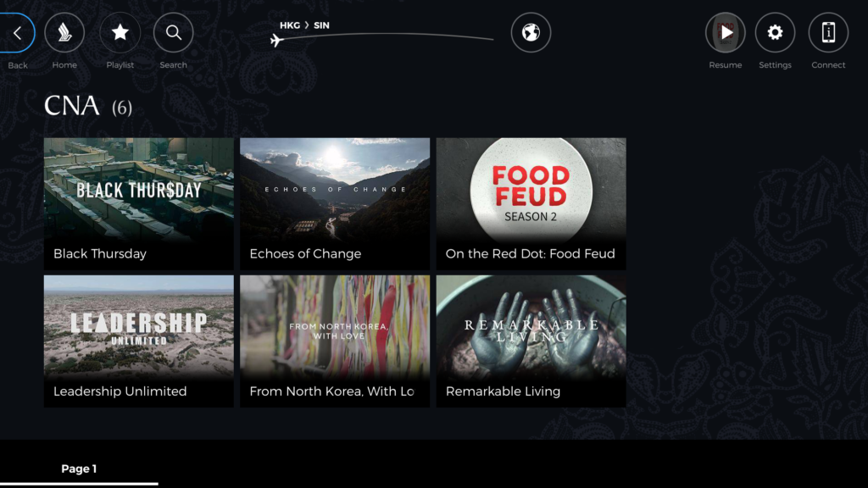Open Home via Singapore Airlines logo icon

(64, 34)
